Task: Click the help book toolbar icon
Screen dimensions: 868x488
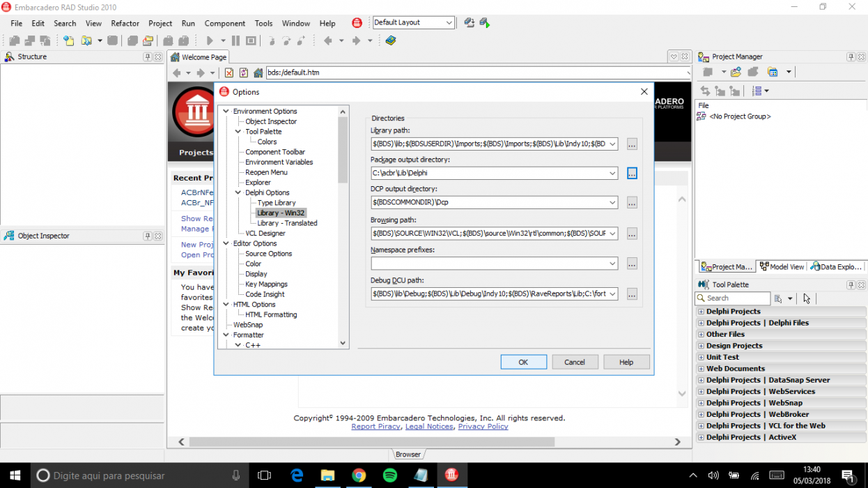Action: [390, 41]
